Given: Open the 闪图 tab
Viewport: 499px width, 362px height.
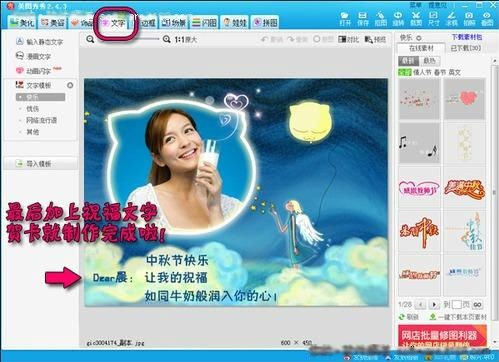Looking at the screenshot, I should point(205,22).
